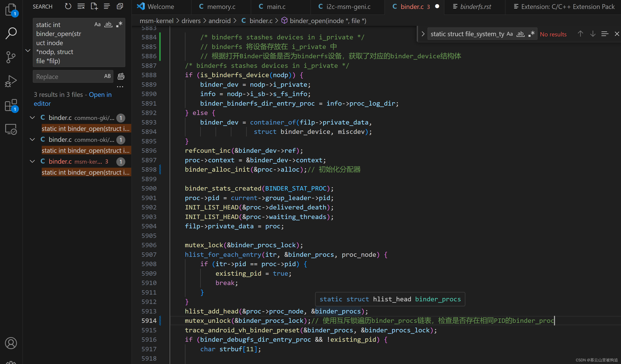Open the Extensions view
Screen dimensions: 621x364
tap(11, 105)
